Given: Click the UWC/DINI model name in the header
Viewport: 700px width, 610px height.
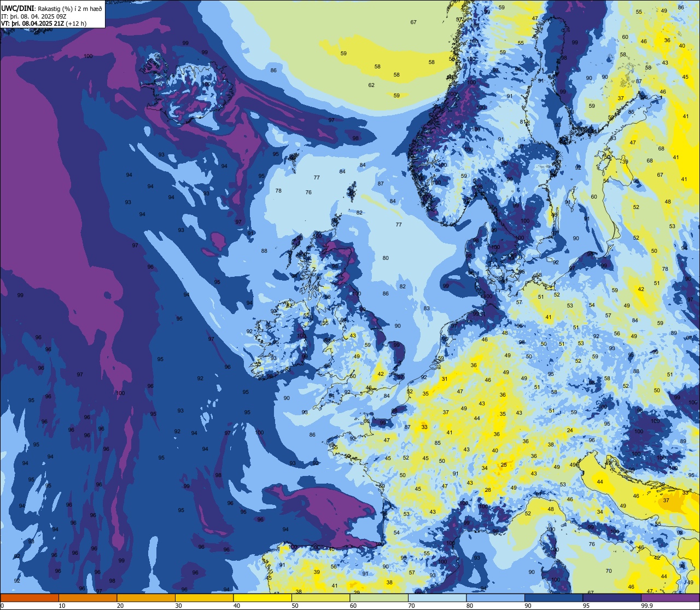Looking at the screenshot, I should tap(18, 9).
